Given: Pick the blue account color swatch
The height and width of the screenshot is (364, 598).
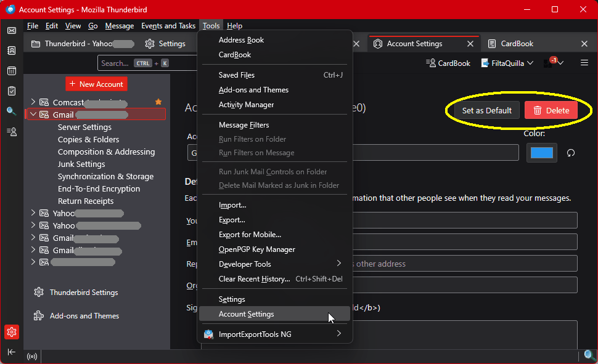Looking at the screenshot, I should point(541,153).
